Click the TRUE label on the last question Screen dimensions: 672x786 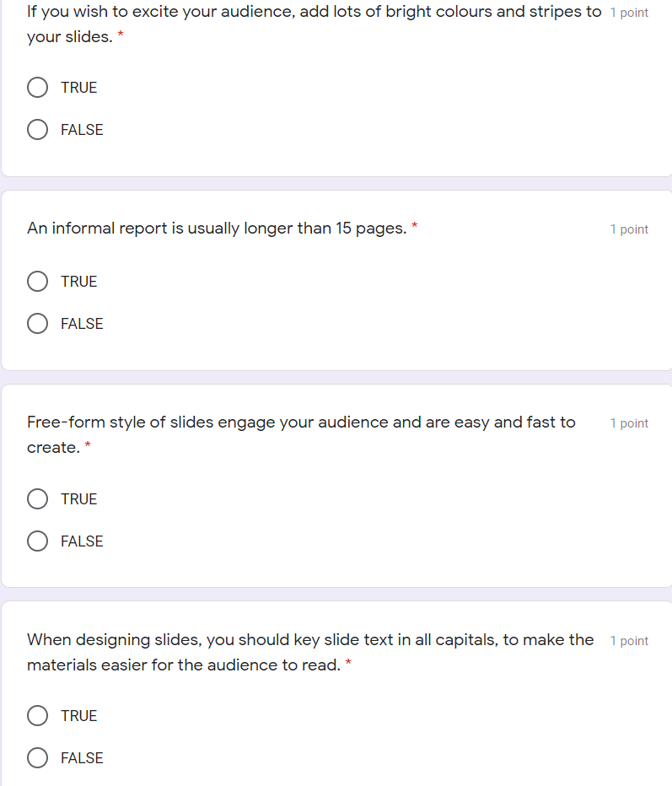click(78, 715)
